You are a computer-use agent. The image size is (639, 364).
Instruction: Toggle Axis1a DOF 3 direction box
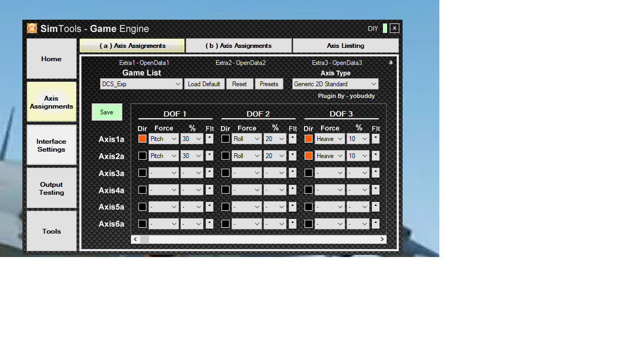(x=308, y=139)
